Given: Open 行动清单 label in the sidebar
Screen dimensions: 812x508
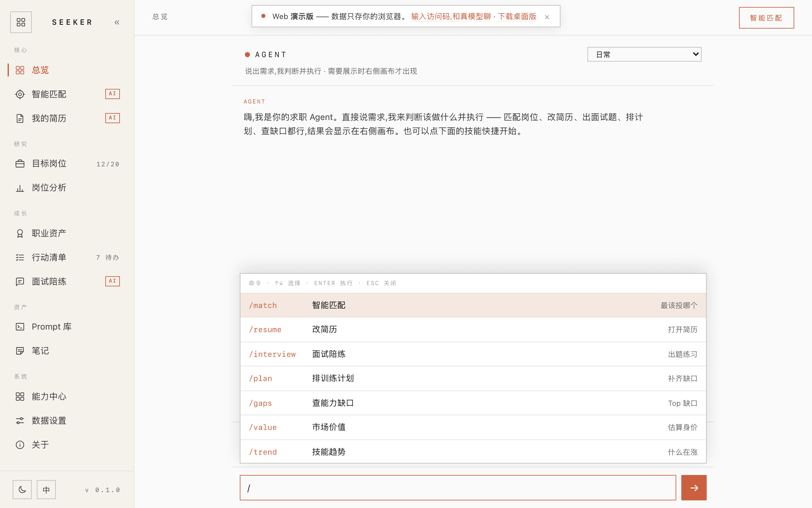Looking at the screenshot, I should pos(49,258).
